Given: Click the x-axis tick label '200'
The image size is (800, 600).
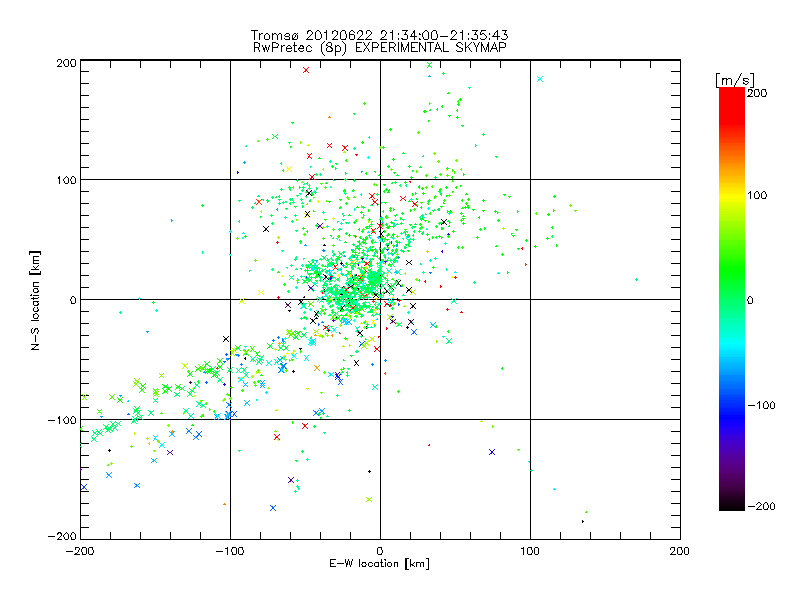Looking at the screenshot, I should point(680,551).
